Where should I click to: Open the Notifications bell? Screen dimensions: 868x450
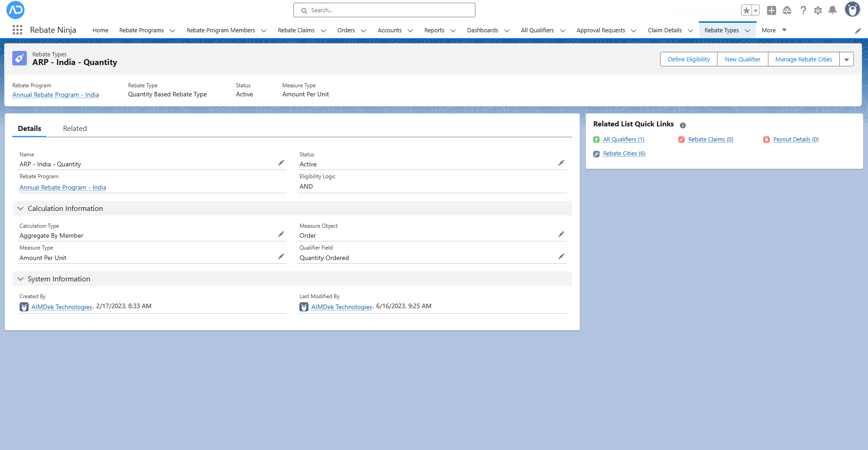833,10
